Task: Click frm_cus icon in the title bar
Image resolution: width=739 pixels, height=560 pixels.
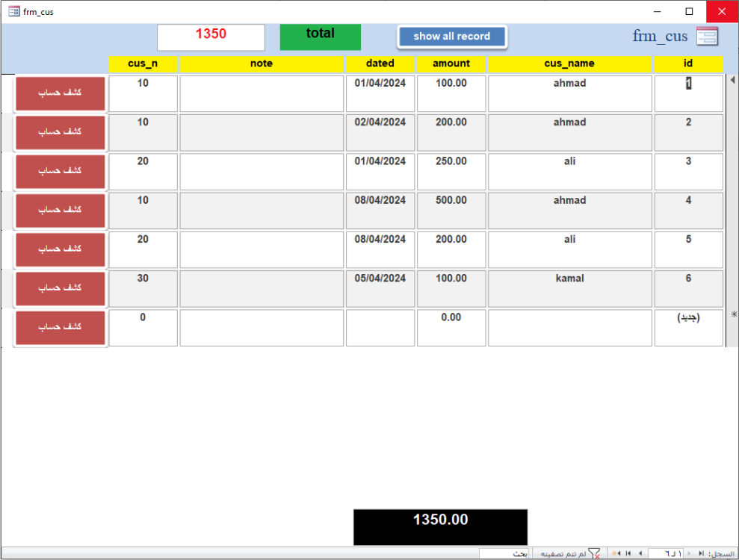Action: [14, 12]
